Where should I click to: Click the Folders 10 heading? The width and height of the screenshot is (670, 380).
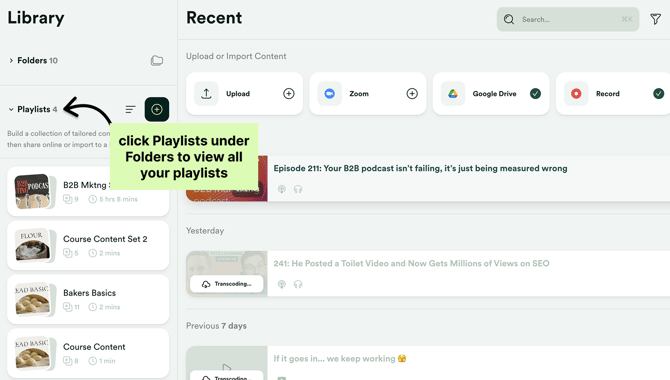click(38, 61)
